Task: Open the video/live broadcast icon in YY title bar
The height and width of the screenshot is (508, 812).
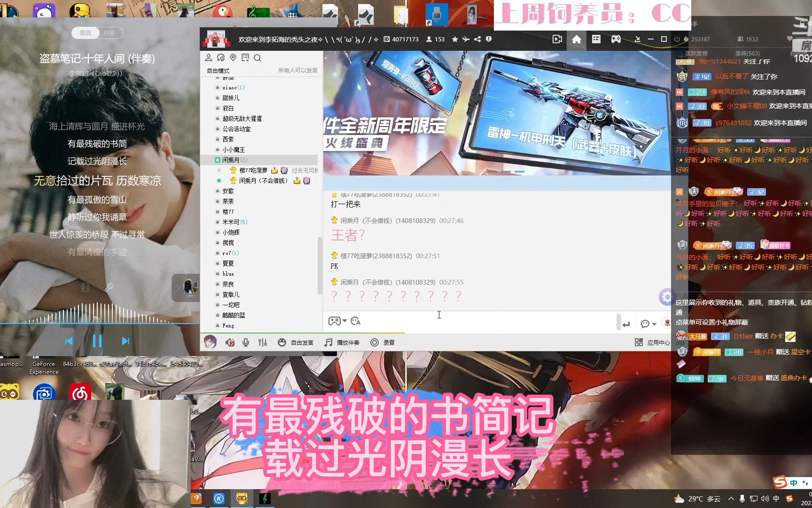Action: pos(557,39)
